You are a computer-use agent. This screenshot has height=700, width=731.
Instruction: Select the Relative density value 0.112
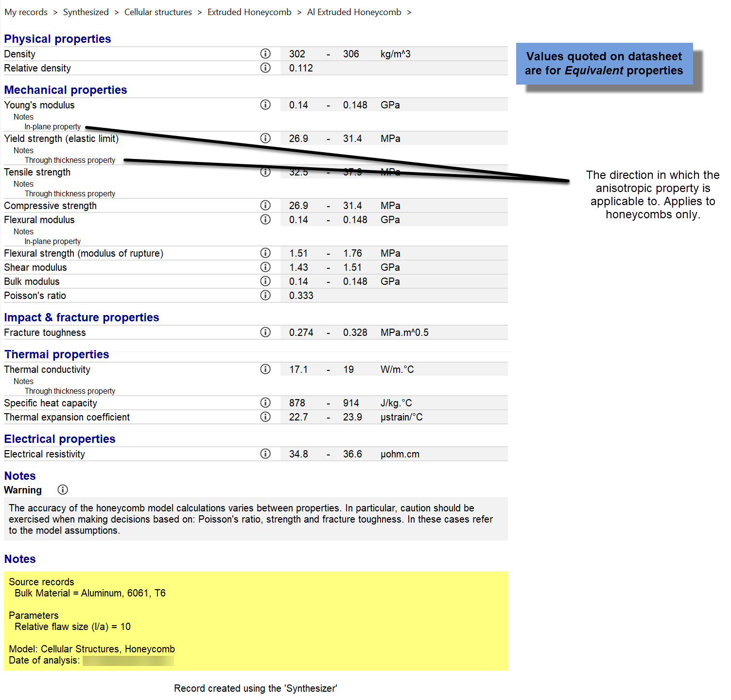tap(301, 68)
